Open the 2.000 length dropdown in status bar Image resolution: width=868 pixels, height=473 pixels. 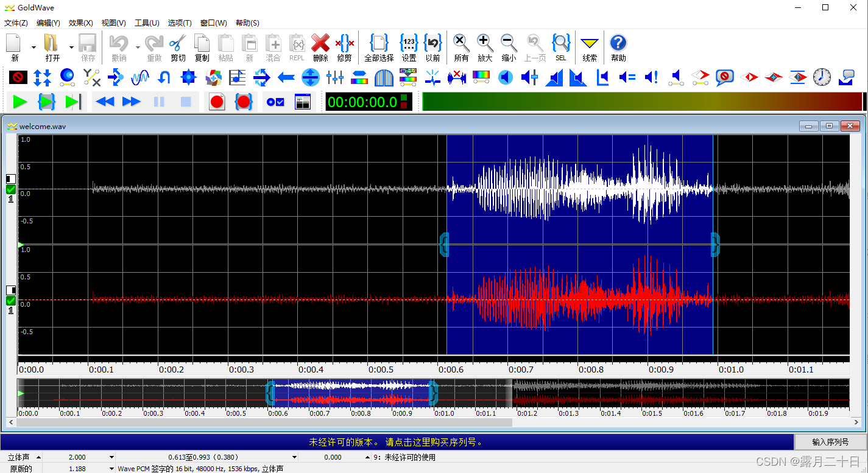(111, 457)
